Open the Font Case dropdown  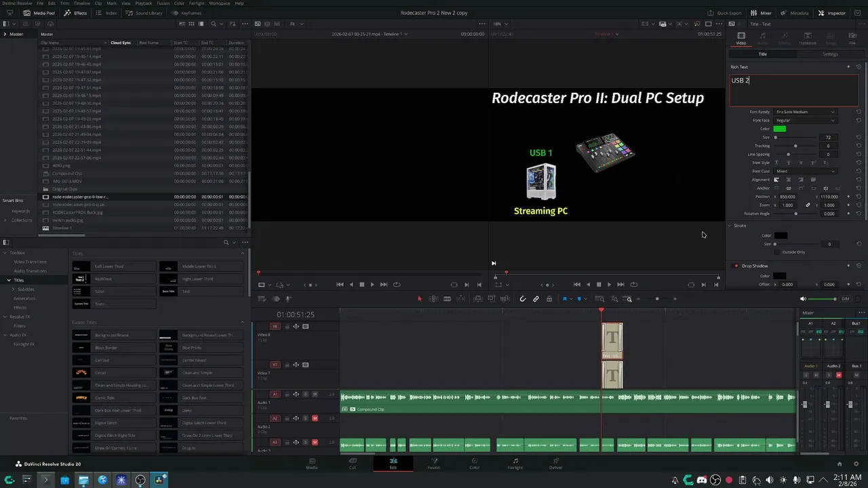[806, 171]
